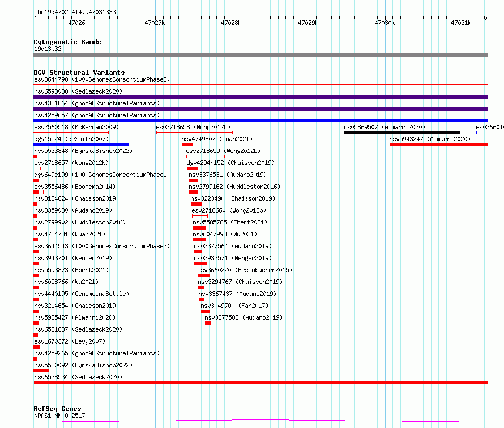
Task: Click the 19q13.32 cytogenetic band label
Action: [48, 49]
